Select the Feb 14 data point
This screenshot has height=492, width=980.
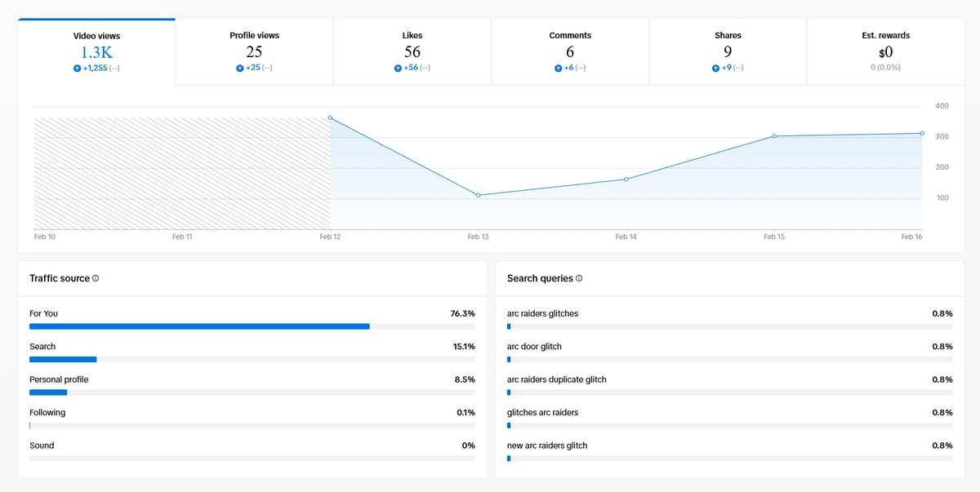pyautogui.click(x=626, y=180)
